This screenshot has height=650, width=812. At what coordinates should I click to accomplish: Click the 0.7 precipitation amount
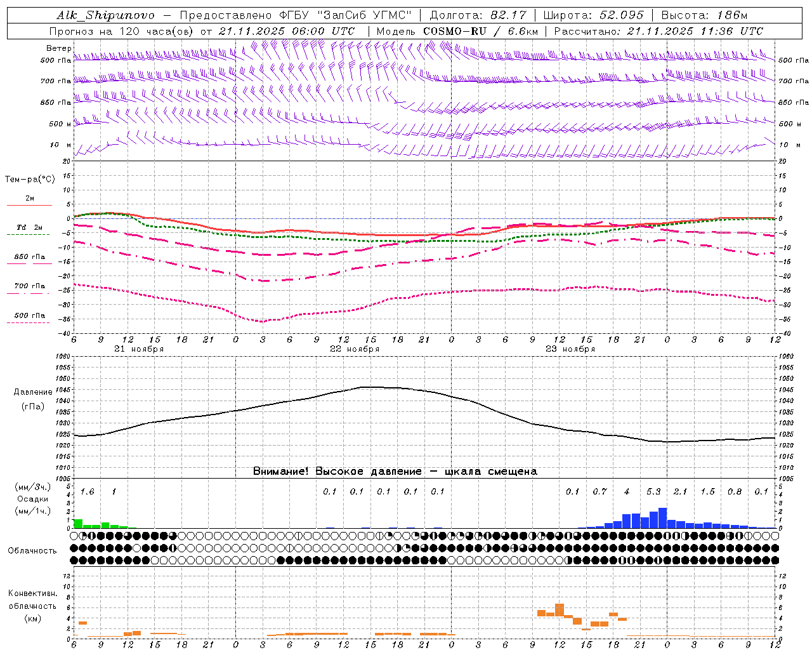coord(599,492)
